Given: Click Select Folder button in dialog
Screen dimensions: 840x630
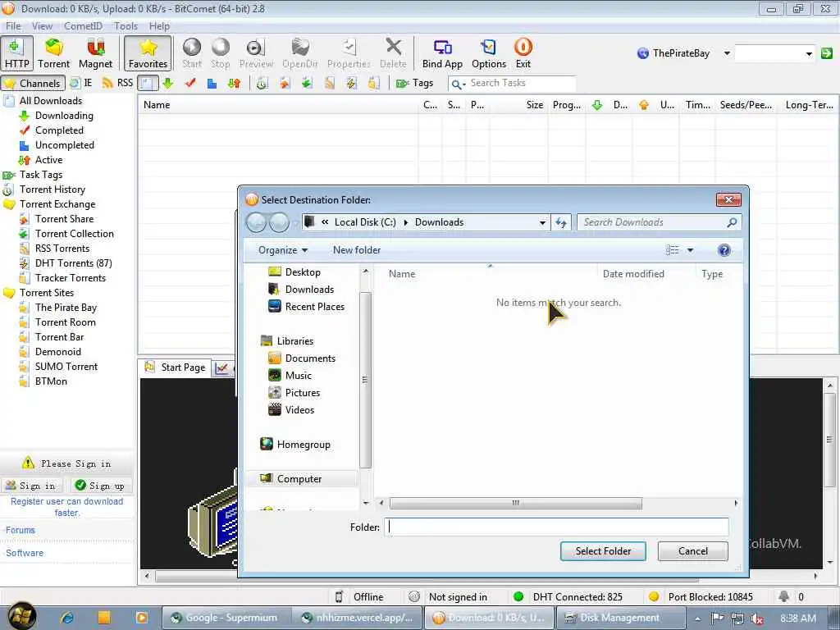Looking at the screenshot, I should pos(603,551).
